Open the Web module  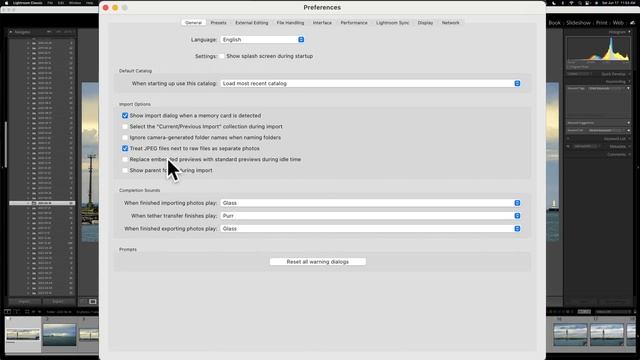pos(618,23)
